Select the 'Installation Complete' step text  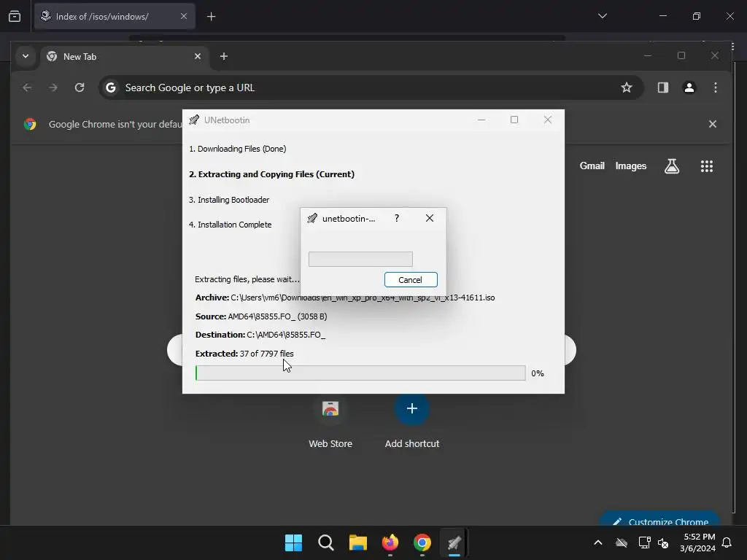tap(230, 225)
